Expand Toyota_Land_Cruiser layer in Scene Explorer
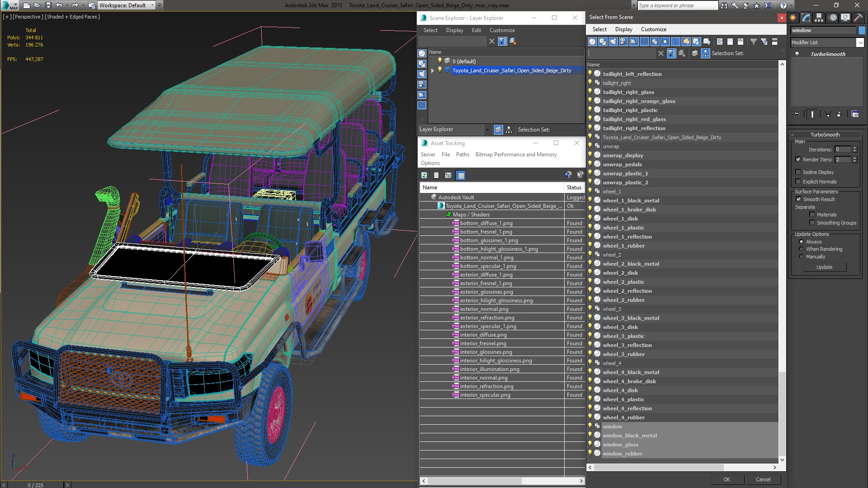868x488 pixels. 433,70
